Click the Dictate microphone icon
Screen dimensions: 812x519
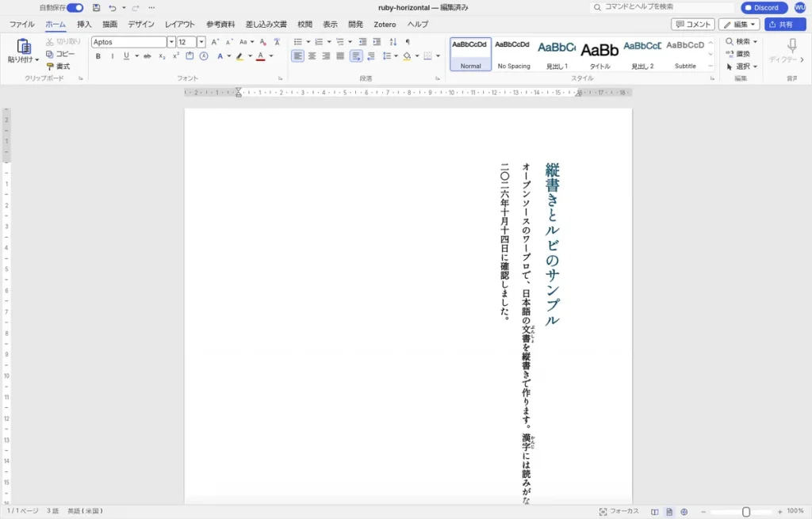[792, 45]
